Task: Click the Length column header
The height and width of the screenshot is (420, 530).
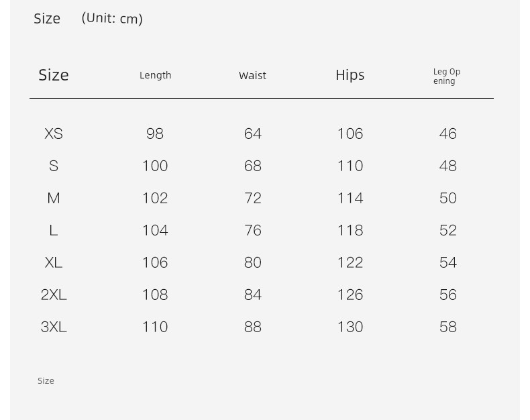Action: tap(155, 75)
